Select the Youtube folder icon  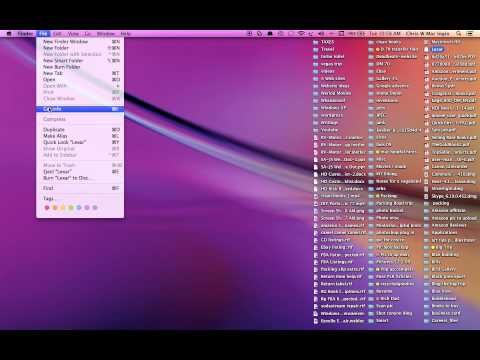tap(316, 130)
